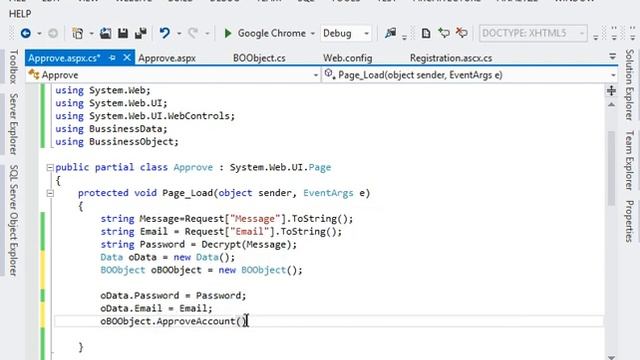The height and width of the screenshot is (360, 640).
Task: Click the green-plus comment icon
Action: point(444,33)
